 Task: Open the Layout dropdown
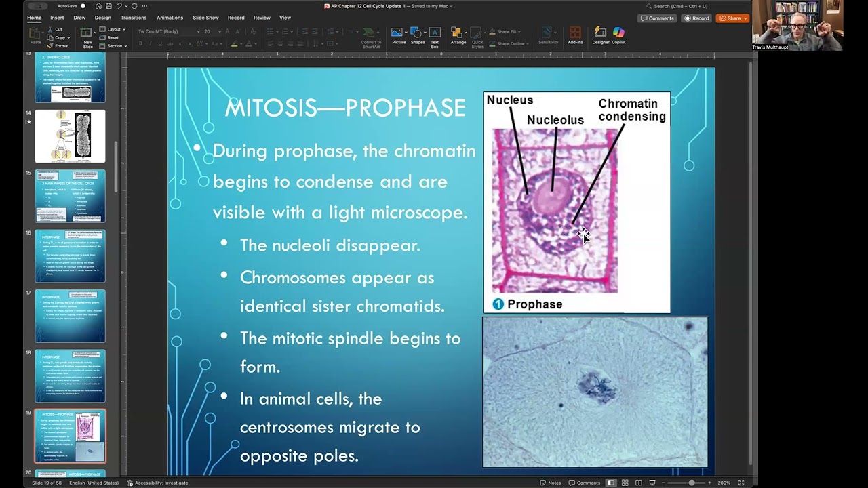pyautogui.click(x=113, y=29)
